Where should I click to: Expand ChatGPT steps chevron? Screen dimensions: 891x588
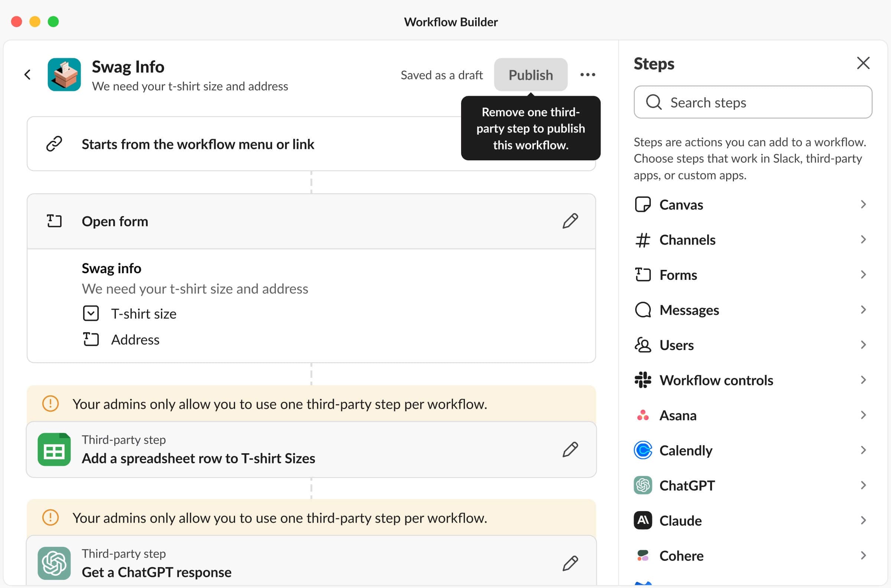[x=863, y=485]
